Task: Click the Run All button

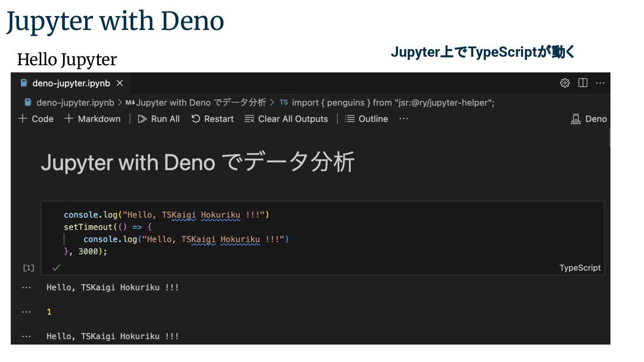Action: coord(159,119)
